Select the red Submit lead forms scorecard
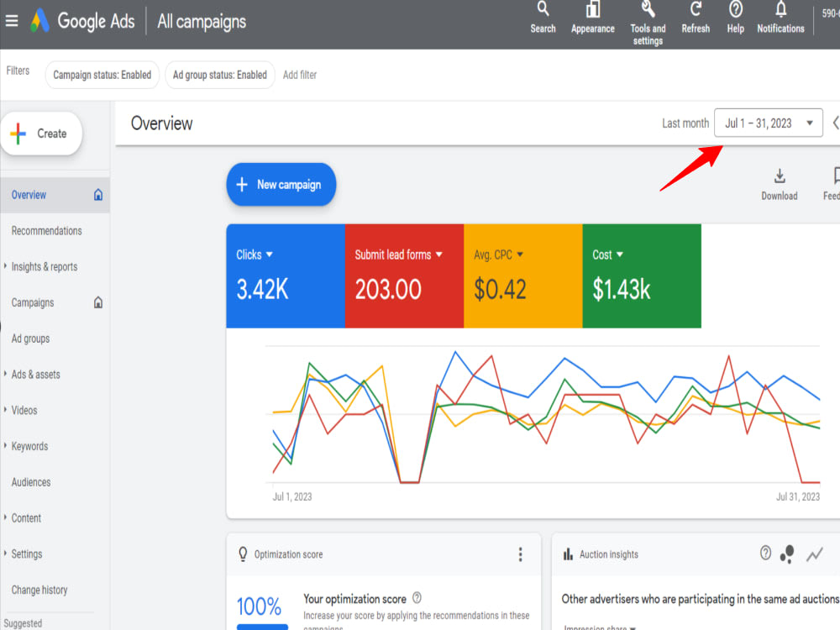Screen dimensions: 840x630 pyautogui.click(x=405, y=276)
